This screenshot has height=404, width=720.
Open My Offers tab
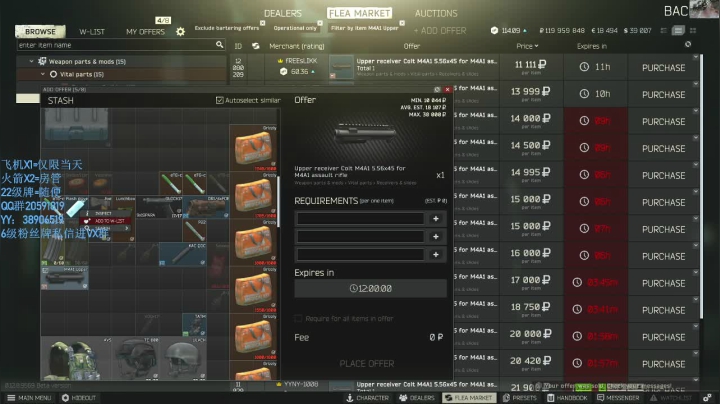[145, 32]
